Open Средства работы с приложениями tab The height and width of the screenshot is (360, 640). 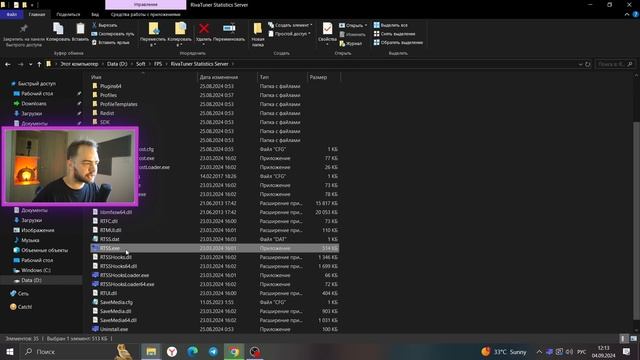(x=146, y=14)
